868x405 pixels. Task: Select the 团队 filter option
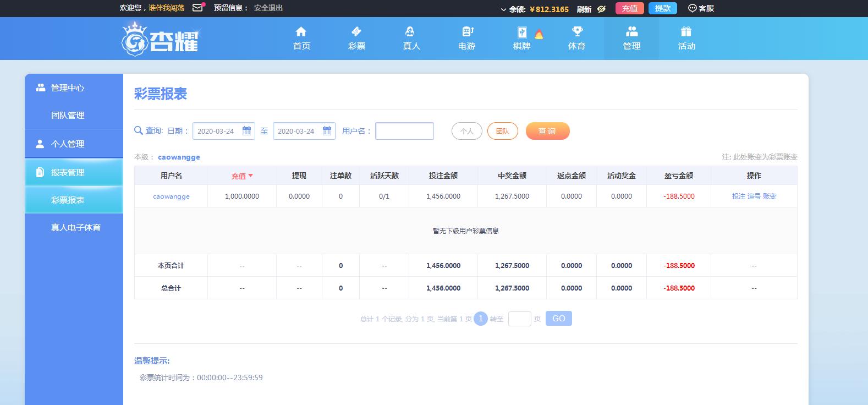point(502,131)
